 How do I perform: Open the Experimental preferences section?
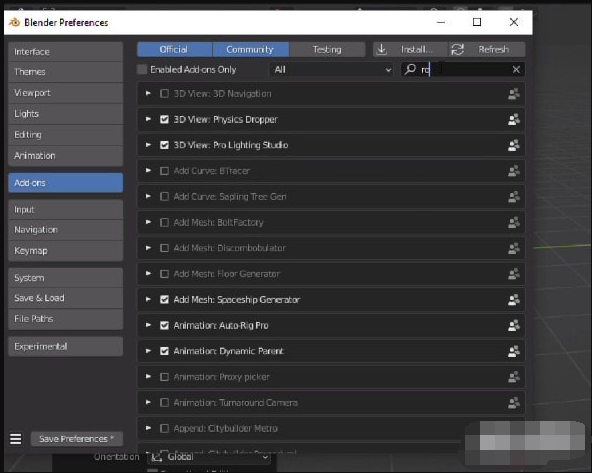pos(66,347)
